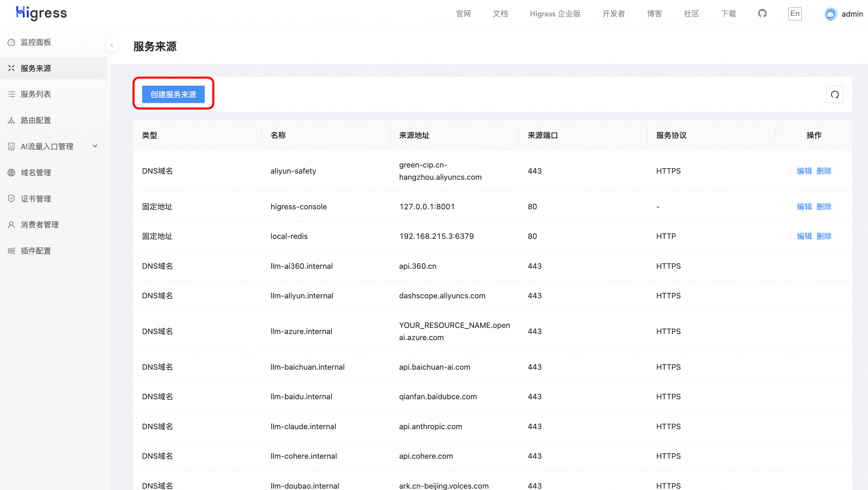This screenshot has height=490, width=868.
Task: Open 消费者管理 user item
Action: coord(39,225)
